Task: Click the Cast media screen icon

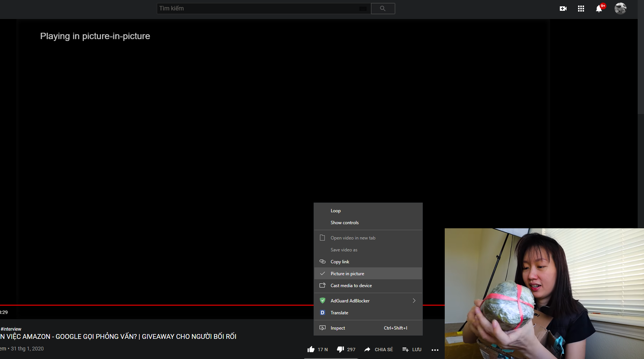Action: click(323, 285)
